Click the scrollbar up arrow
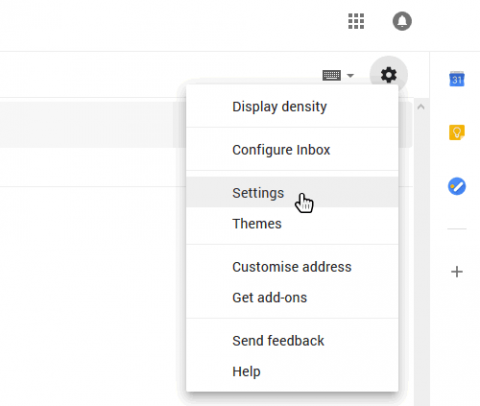This screenshot has width=480, height=406. 421,107
